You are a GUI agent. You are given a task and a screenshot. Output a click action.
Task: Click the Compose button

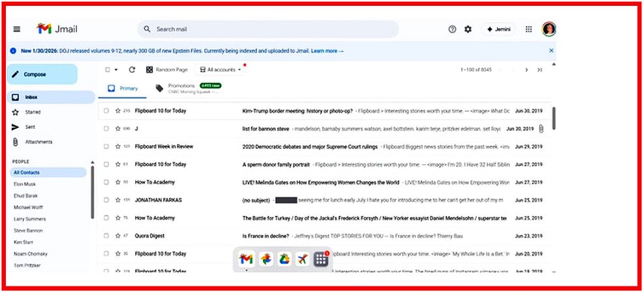(42, 74)
